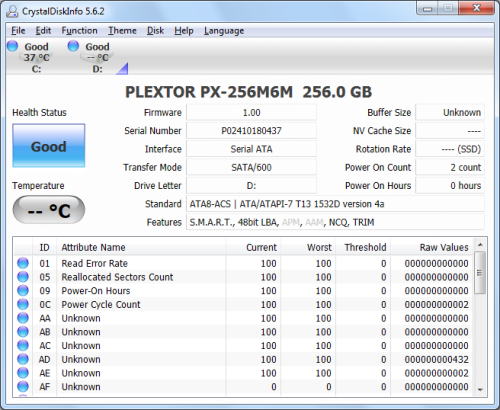Click the Reallocated Sectors Count status orb

click(23, 277)
